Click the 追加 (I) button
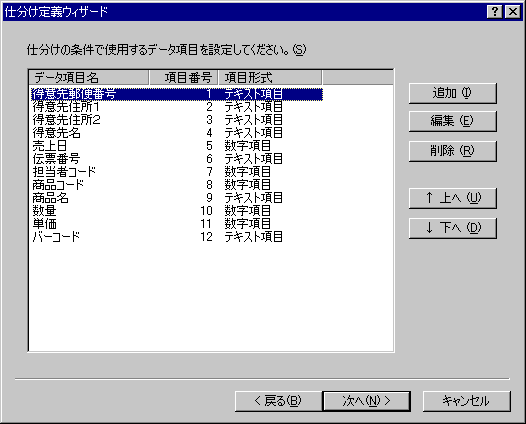The image size is (526, 424). 453,93
